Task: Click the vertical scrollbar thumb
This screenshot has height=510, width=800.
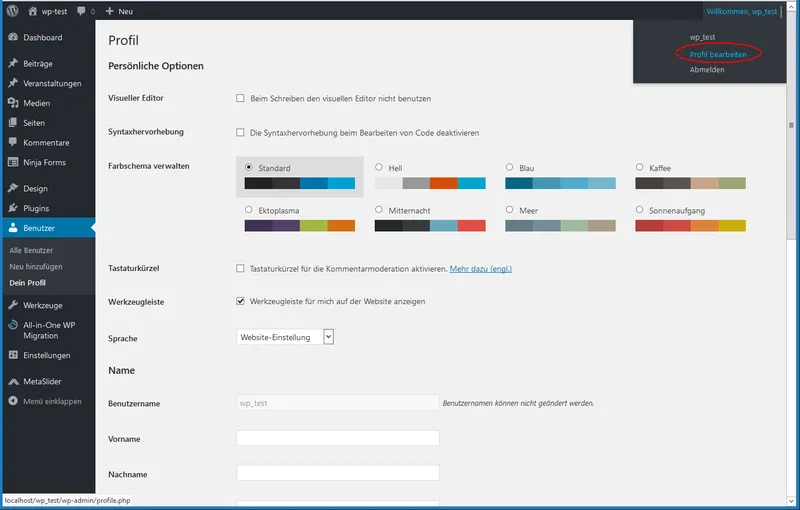Action: tap(791, 125)
